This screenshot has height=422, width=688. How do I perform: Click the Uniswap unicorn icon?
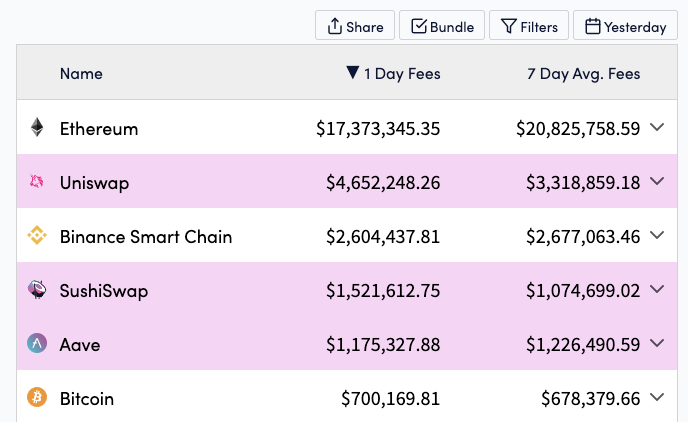pyautogui.click(x=36, y=181)
